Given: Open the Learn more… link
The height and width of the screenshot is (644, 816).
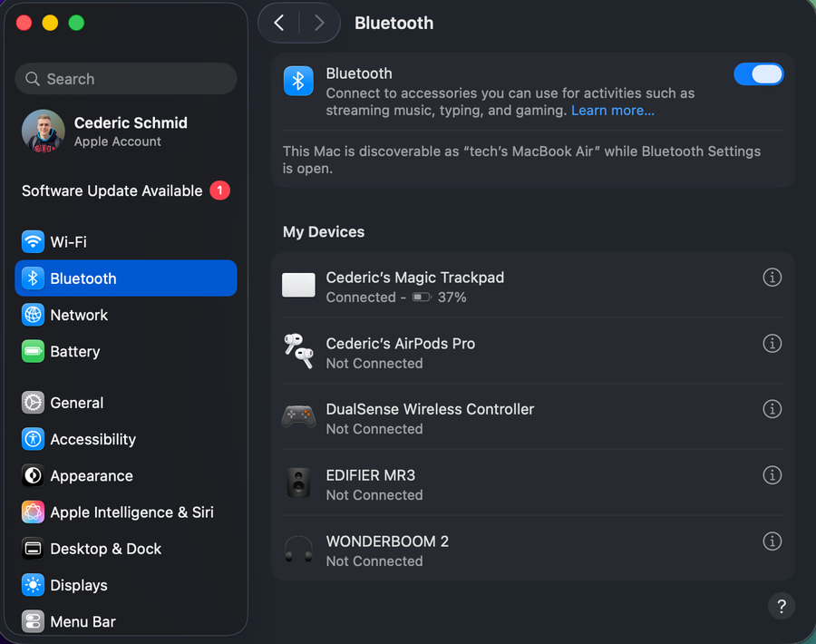Looking at the screenshot, I should (x=613, y=111).
